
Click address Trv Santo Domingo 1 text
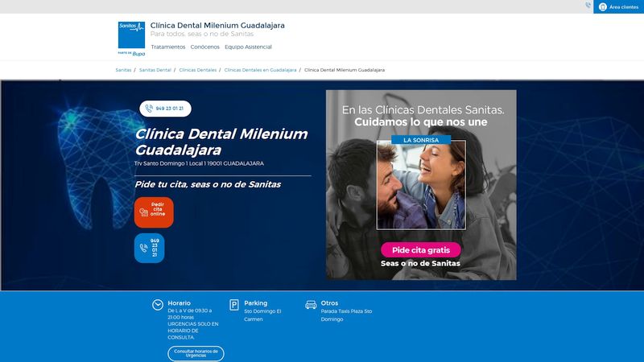(199, 163)
